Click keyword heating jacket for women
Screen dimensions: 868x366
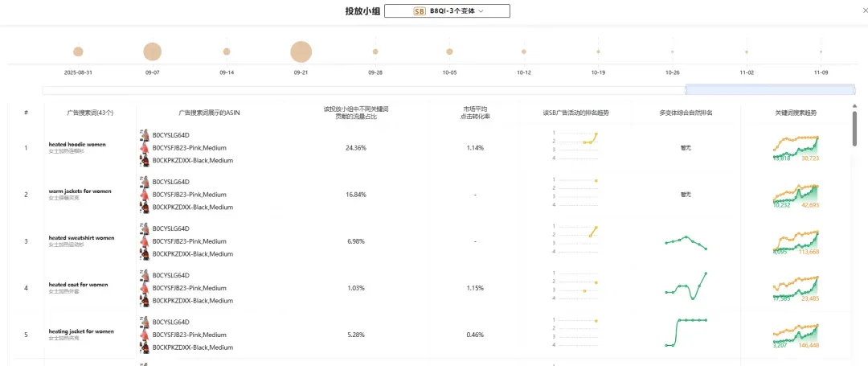click(81, 331)
